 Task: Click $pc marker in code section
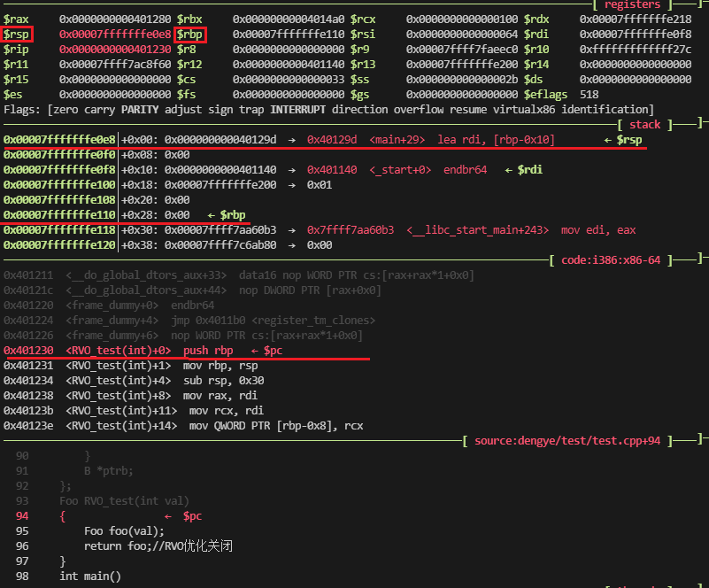point(274,351)
